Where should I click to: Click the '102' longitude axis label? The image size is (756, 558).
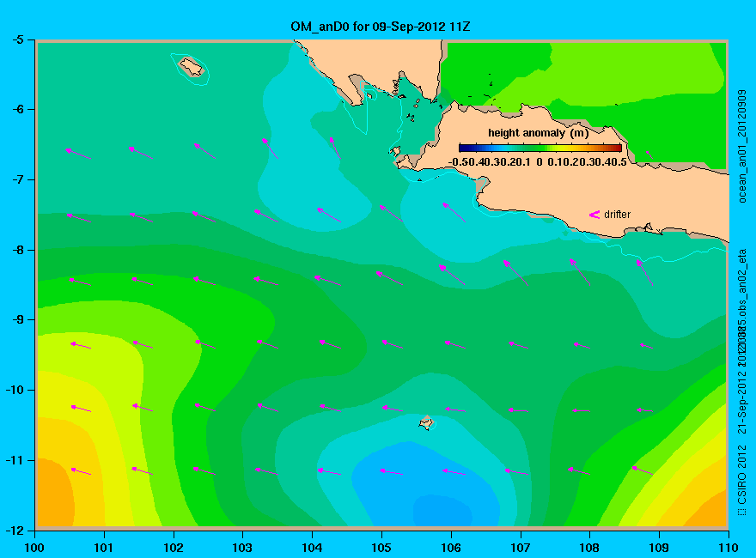[173, 548]
